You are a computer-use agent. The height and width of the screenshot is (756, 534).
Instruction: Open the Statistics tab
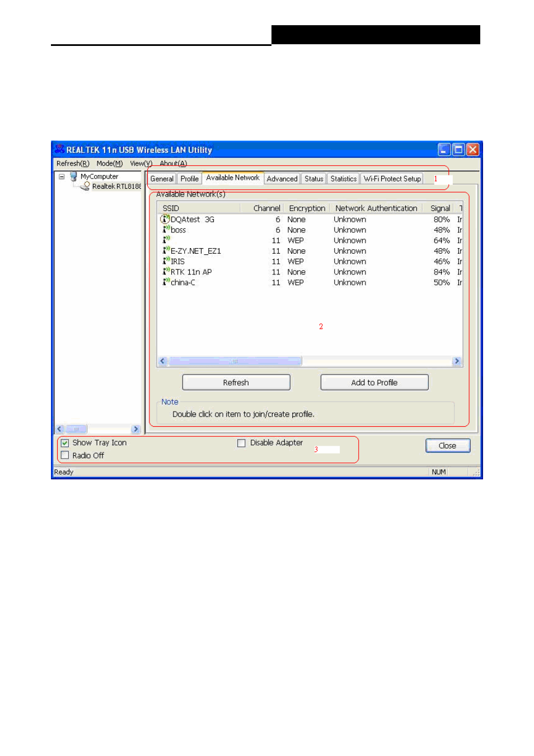click(344, 179)
